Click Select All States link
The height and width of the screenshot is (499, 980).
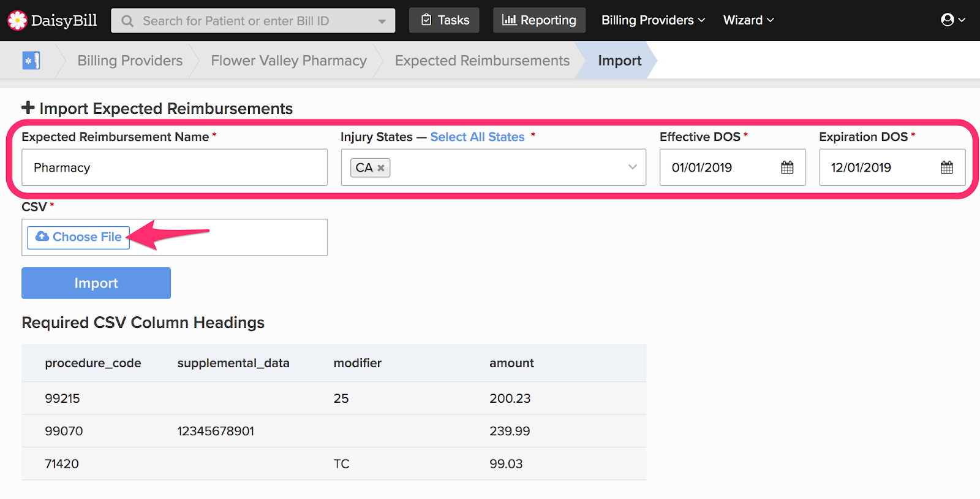(x=477, y=137)
